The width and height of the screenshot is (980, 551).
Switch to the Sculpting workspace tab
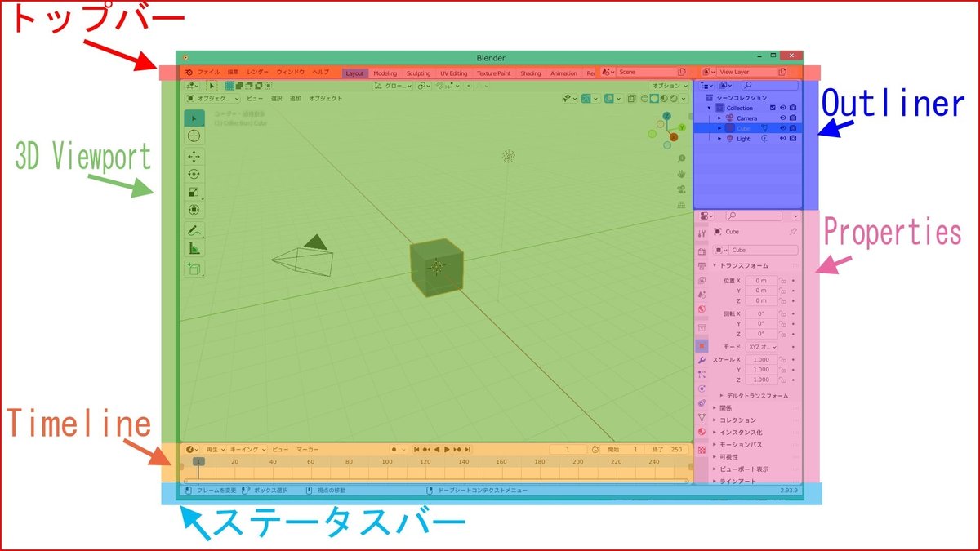(x=418, y=73)
